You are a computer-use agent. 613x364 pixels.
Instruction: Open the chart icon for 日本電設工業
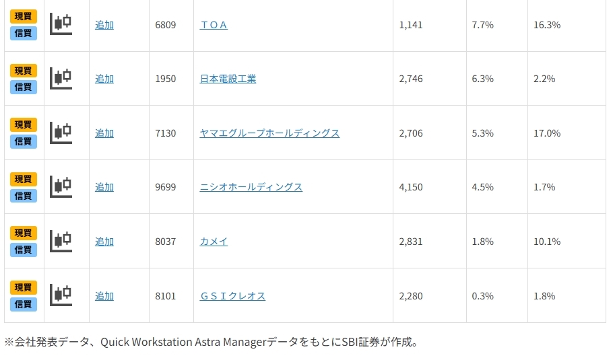coord(61,79)
